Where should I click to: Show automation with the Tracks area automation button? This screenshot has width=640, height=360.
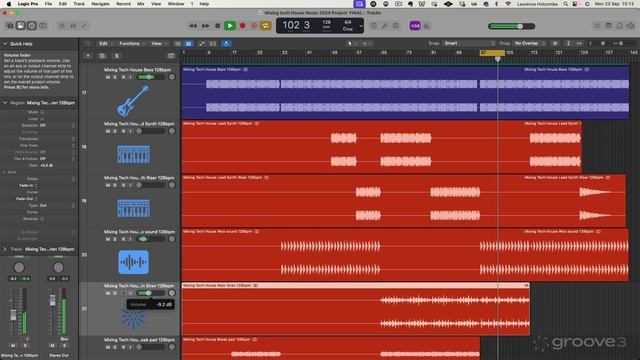(202, 43)
